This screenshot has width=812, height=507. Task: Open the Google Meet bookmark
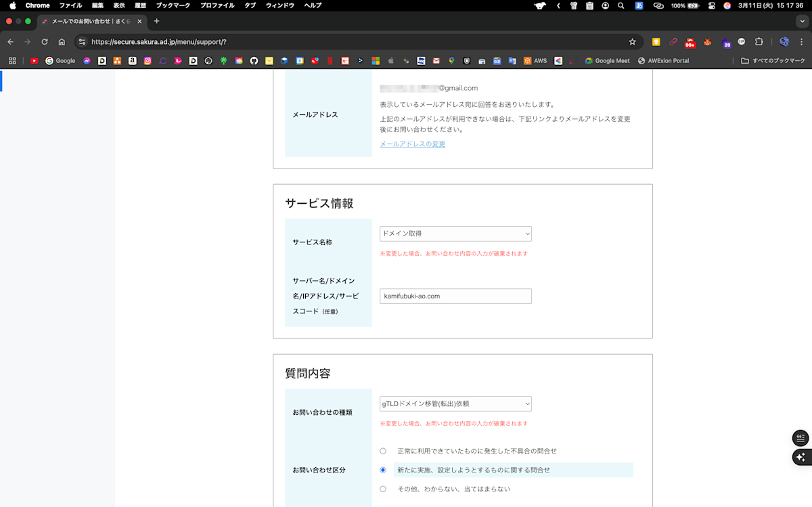607,60
